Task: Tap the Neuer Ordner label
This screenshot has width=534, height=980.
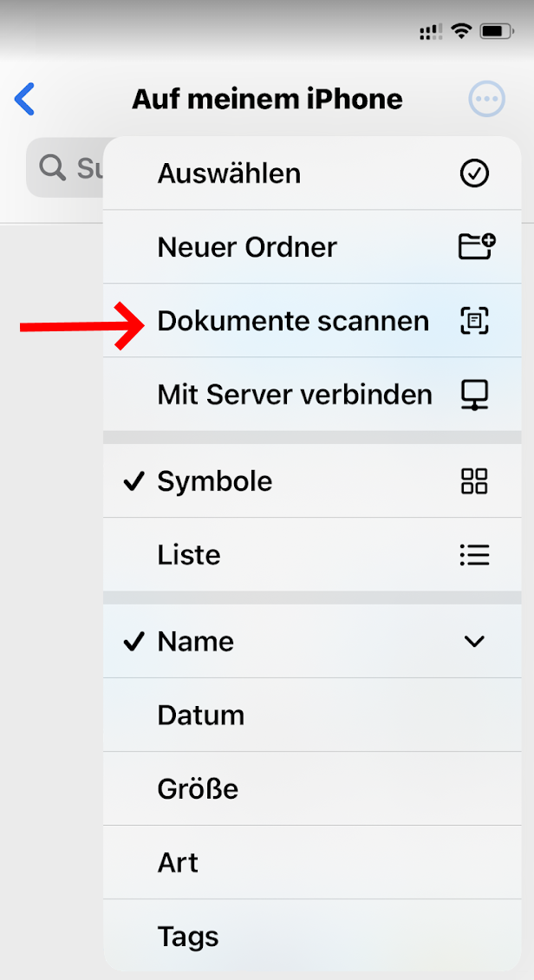Action: tap(247, 247)
